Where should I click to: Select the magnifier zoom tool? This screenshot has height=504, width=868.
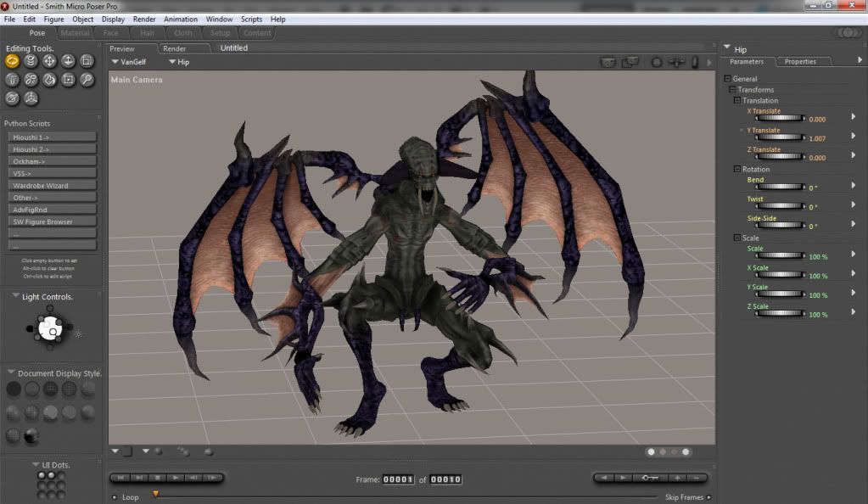[87, 80]
